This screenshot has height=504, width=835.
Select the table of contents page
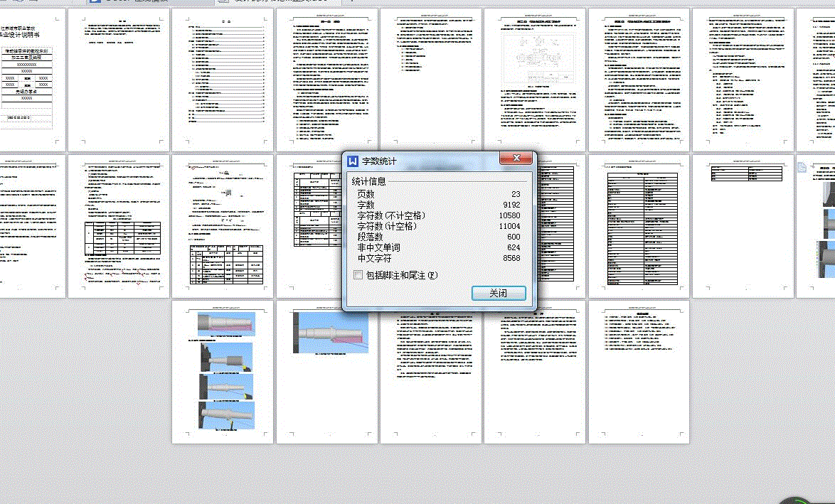223,80
